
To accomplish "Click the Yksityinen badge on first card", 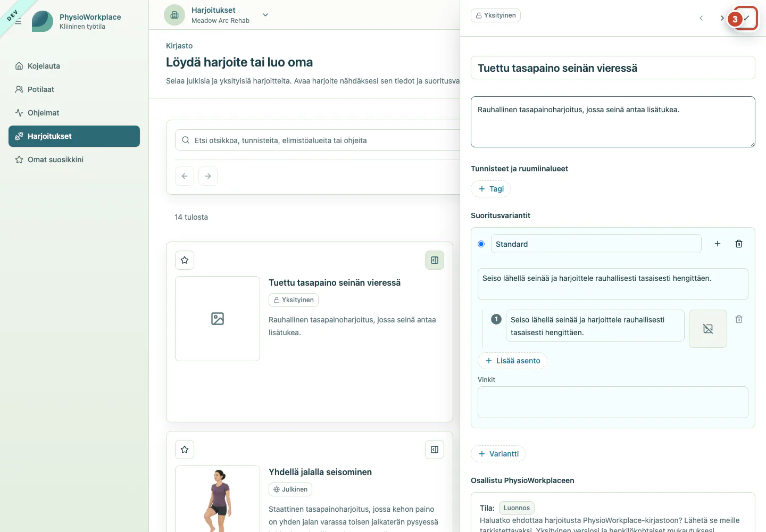I will tap(294, 300).
